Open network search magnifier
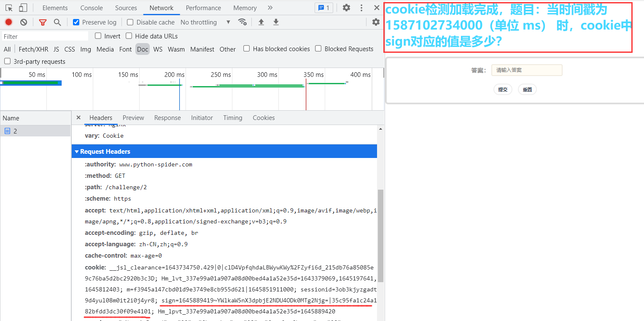The height and width of the screenshot is (321, 644). tap(57, 22)
